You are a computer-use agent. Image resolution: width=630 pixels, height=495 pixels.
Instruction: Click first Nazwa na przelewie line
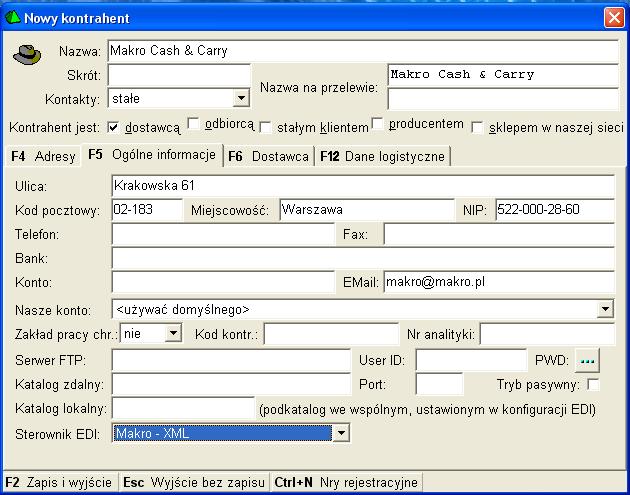pos(503,75)
